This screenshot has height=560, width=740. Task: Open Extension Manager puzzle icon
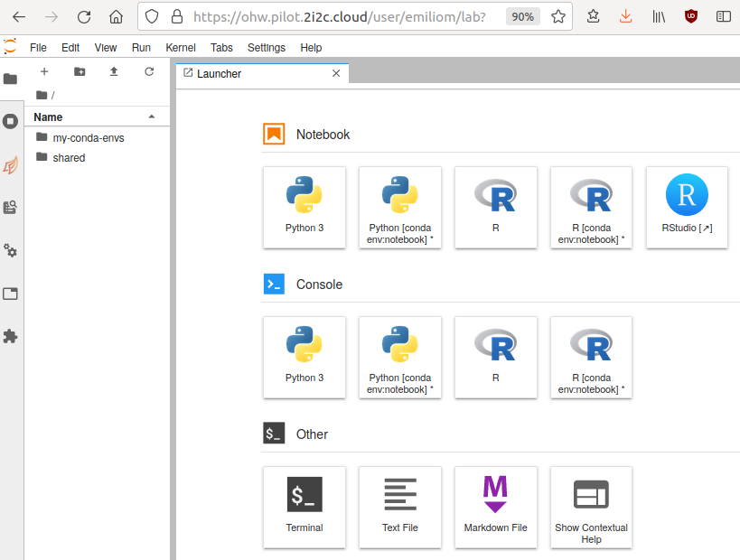10,336
